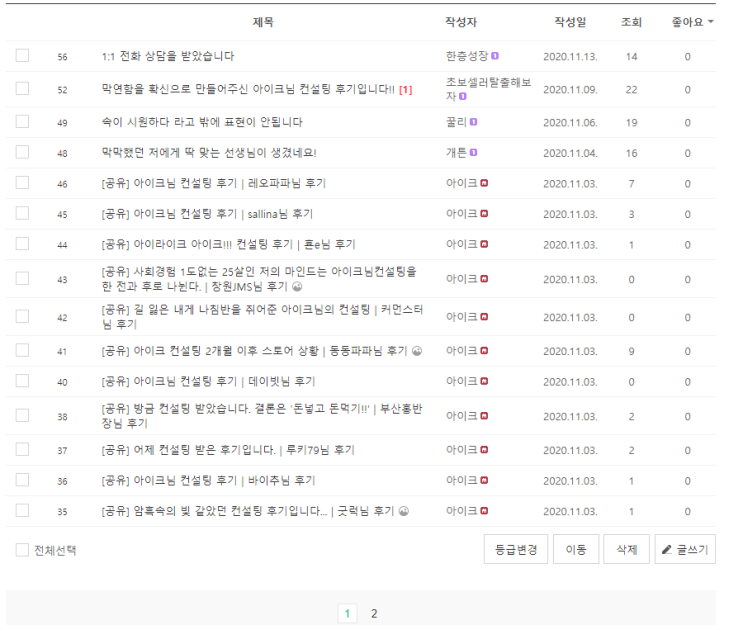Click red manager badge in row 35
743x625 pixels.
pyautogui.click(x=484, y=511)
